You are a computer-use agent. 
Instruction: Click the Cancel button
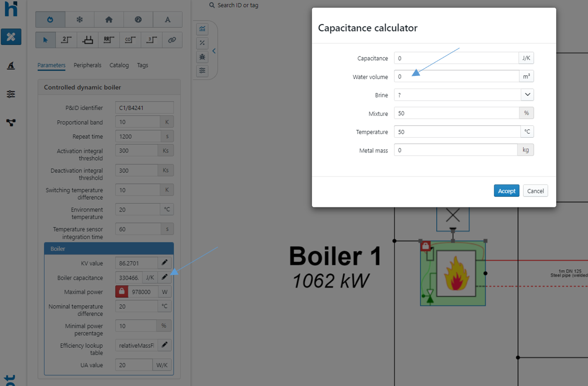[535, 191]
